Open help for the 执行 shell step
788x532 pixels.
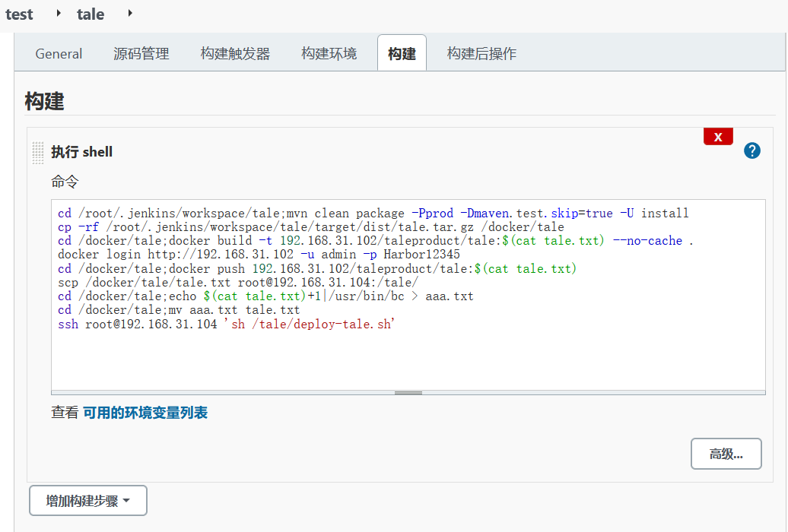point(751,150)
